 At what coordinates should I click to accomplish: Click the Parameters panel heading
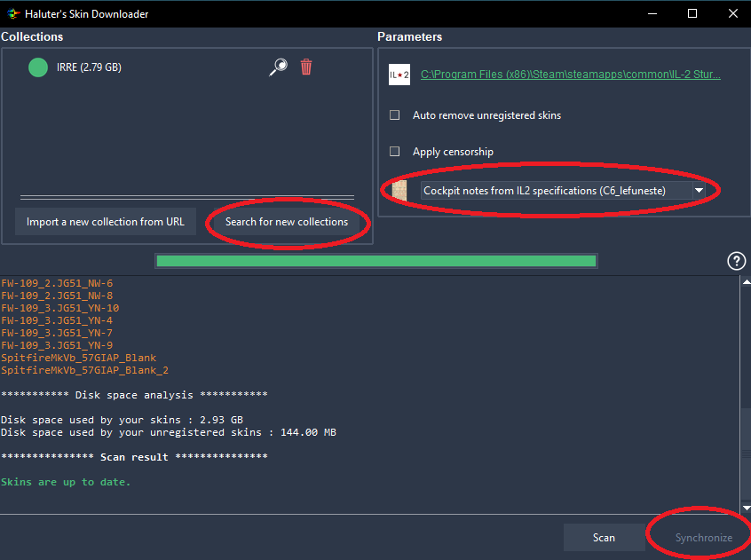click(x=409, y=37)
